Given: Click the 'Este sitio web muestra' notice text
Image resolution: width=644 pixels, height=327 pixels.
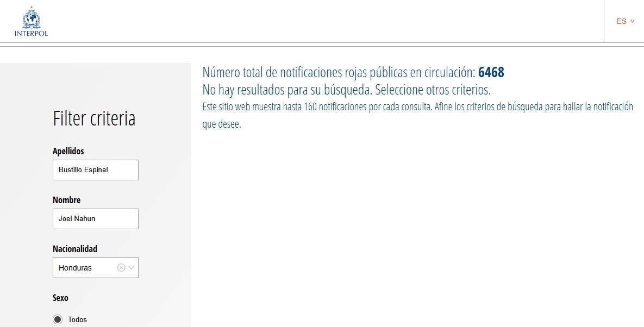Looking at the screenshot, I should click(417, 107).
